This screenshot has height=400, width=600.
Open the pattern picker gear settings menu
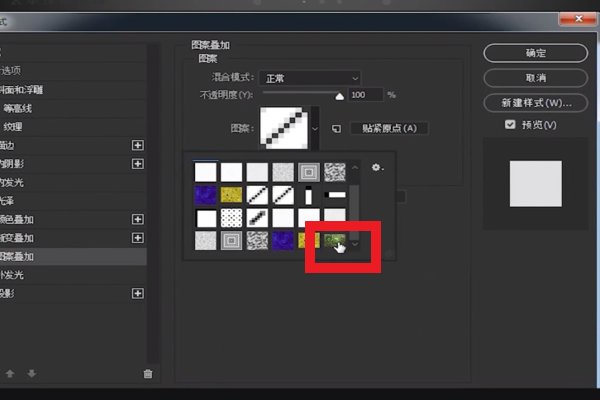pyautogui.click(x=377, y=167)
